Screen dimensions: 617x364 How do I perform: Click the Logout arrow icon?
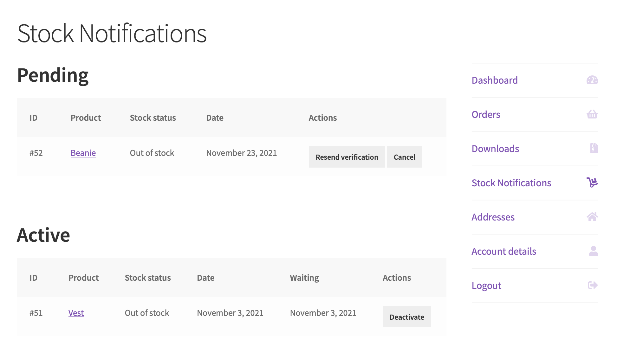tap(593, 285)
